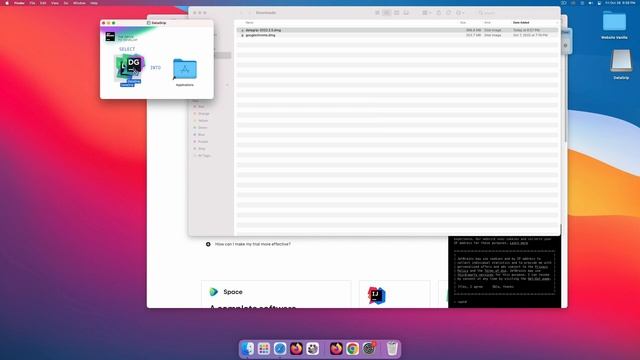Click 'Learn more' link in cookie notice

tap(519, 243)
